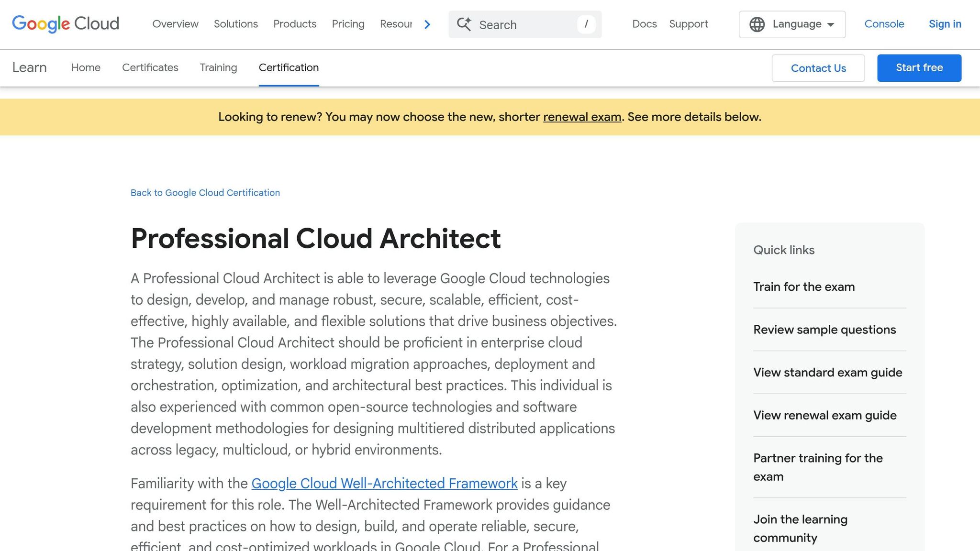Click the Google Cloud logo
Screen dimensions: 980x551
tap(66, 24)
